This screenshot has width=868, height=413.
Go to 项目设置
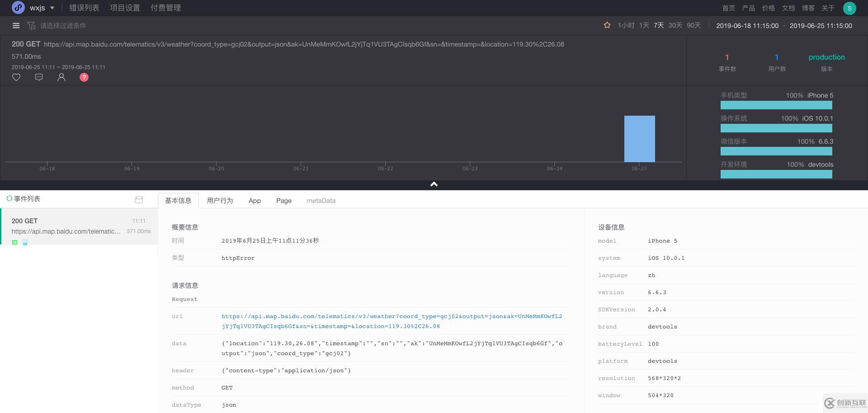[125, 8]
